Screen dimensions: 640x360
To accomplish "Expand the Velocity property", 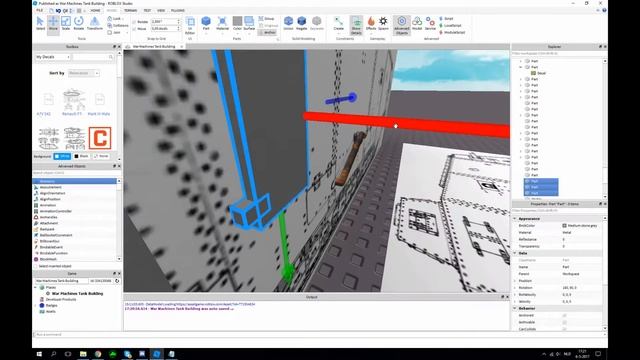I will click(x=515, y=302).
